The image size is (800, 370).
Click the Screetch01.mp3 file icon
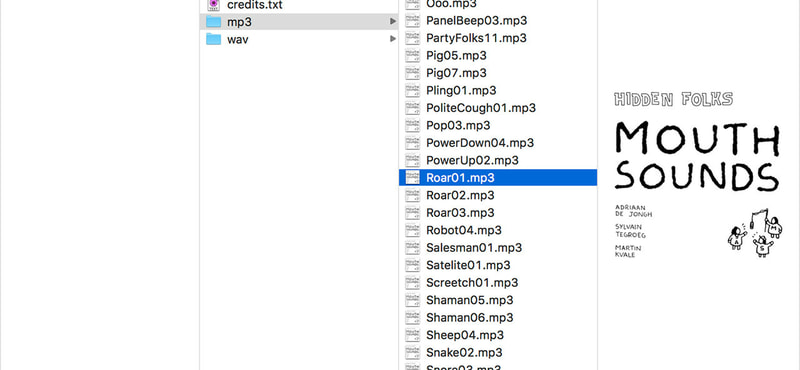point(412,283)
